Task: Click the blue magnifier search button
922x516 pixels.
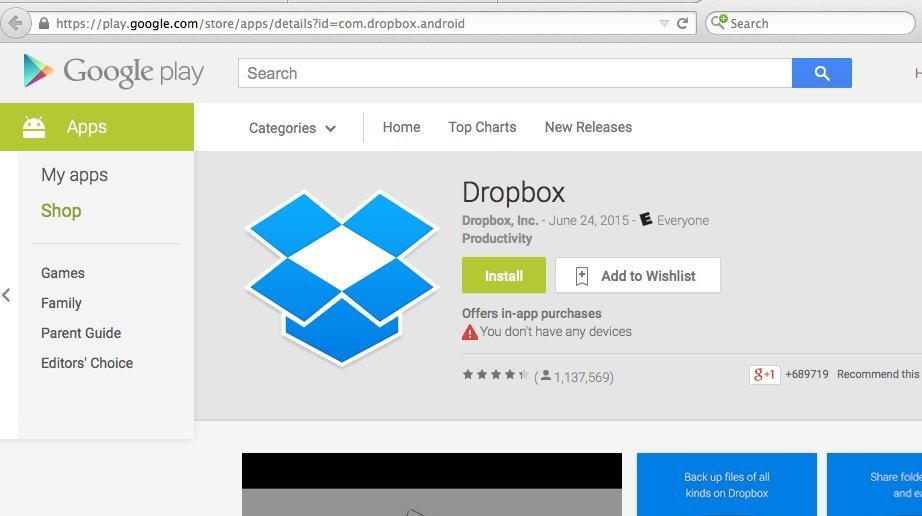Action: tap(821, 73)
